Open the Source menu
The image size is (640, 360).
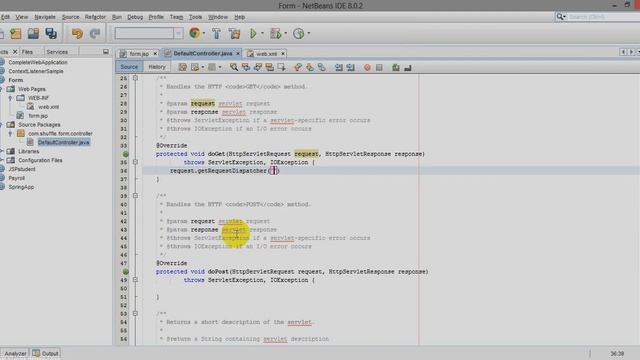(x=71, y=17)
